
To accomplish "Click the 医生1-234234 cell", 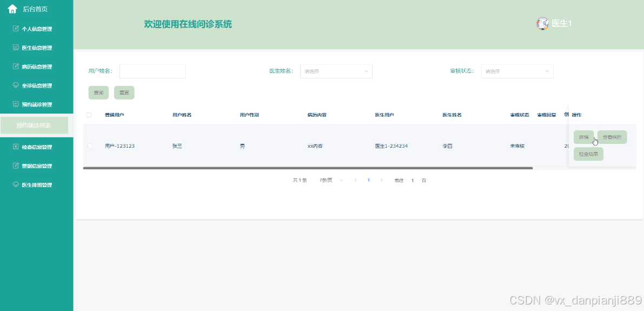I will 391,146.
